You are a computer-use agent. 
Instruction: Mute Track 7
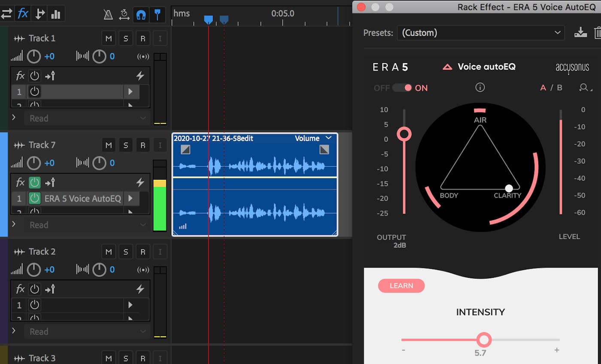(109, 145)
